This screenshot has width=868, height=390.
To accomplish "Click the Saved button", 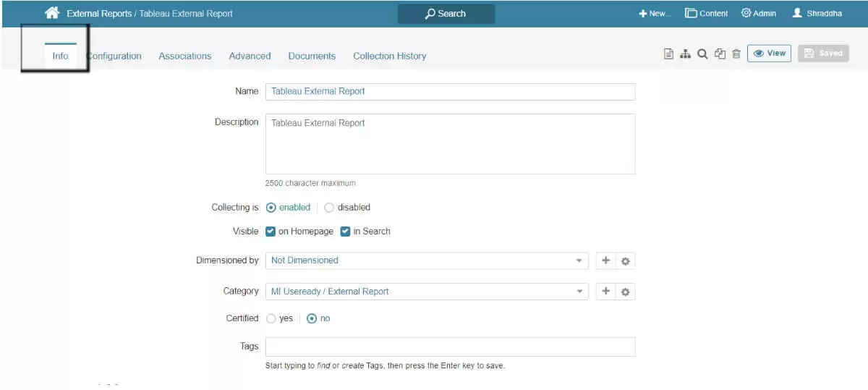I will click(823, 54).
